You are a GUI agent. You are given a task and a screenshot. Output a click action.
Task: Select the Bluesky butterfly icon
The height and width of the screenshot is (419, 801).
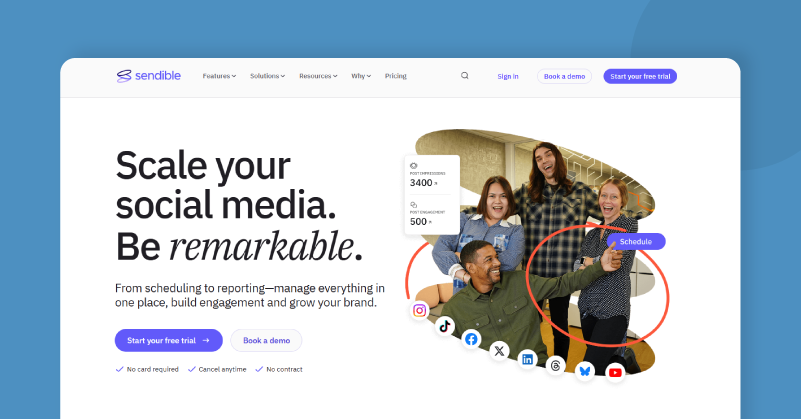[585, 371]
